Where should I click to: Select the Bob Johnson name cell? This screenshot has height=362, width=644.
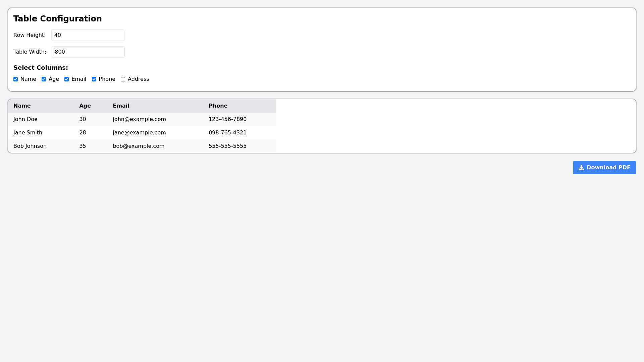[x=30, y=146]
